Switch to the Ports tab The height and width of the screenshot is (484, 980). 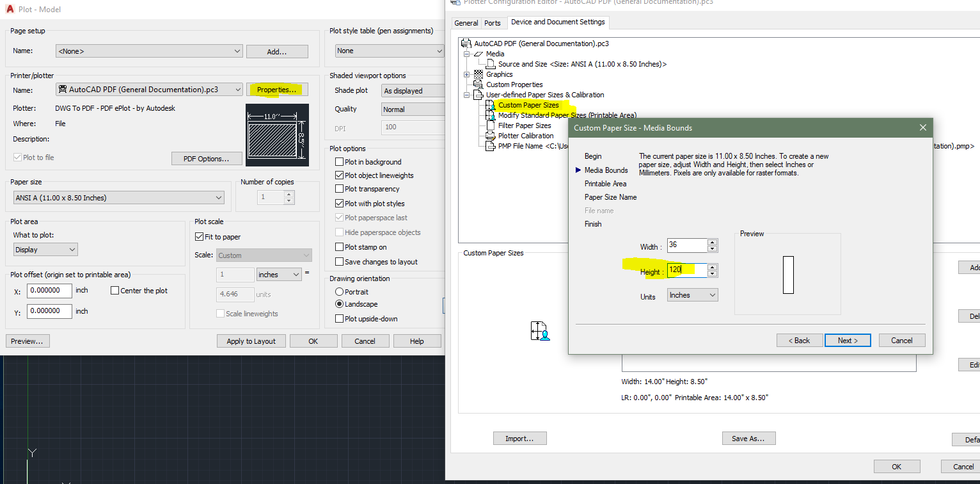tap(493, 22)
